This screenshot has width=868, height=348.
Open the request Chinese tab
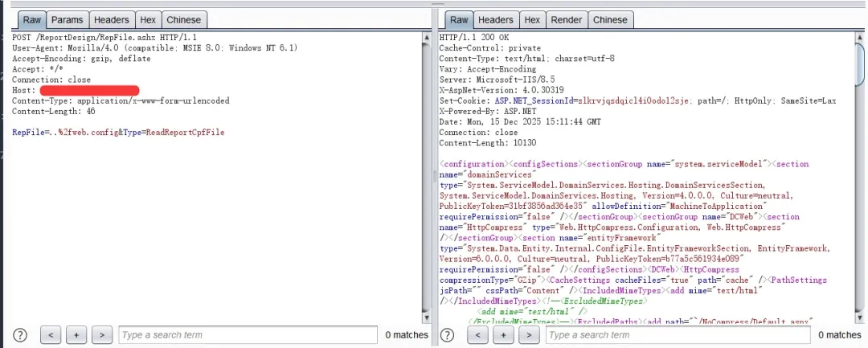(x=184, y=20)
